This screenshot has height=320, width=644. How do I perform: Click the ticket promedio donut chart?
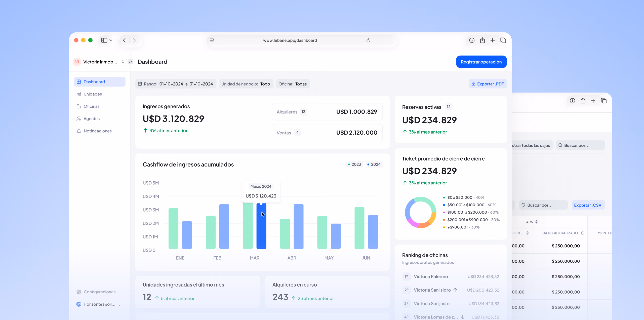[x=421, y=212]
